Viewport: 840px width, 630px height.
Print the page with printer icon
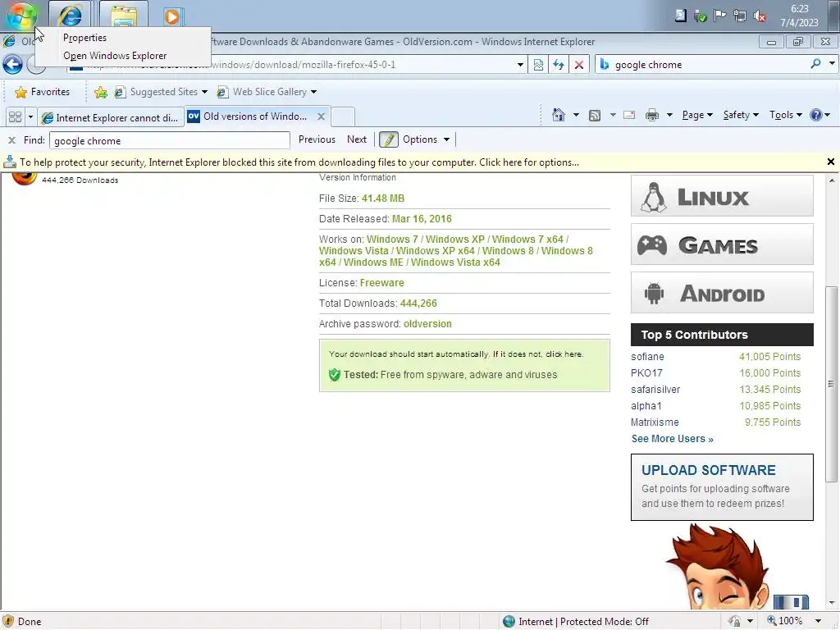pos(652,115)
